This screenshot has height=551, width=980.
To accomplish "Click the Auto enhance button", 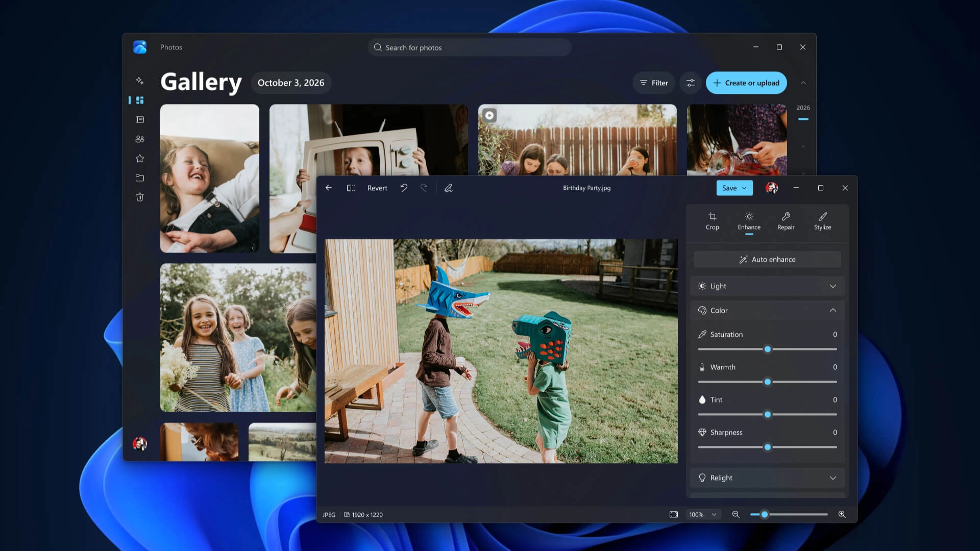I will pos(768,259).
